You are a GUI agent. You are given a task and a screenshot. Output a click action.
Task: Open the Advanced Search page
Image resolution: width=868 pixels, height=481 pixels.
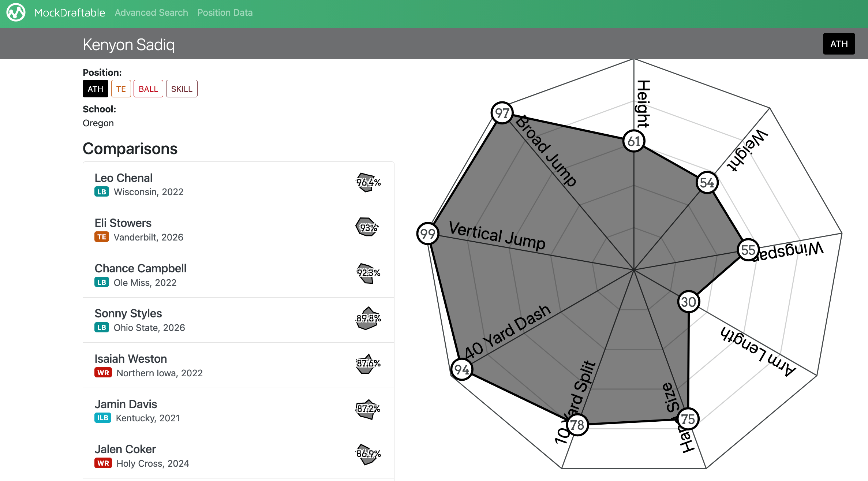pyautogui.click(x=151, y=13)
